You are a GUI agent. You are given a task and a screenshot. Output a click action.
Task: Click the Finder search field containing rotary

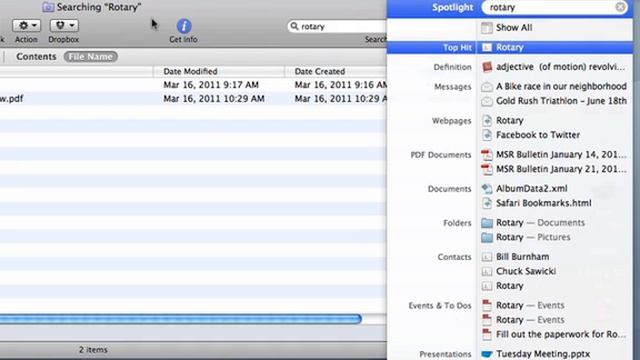(x=338, y=27)
